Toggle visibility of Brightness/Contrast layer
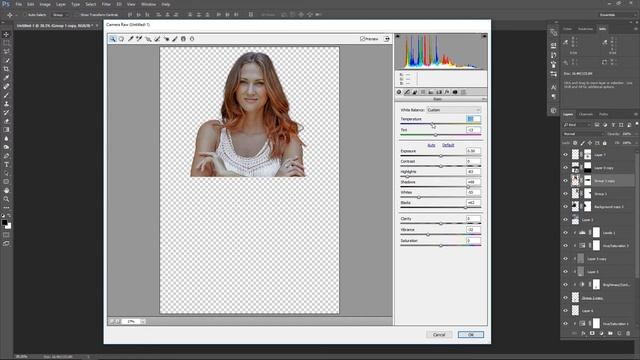Screen dimensions: 640x360 tap(565, 284)
